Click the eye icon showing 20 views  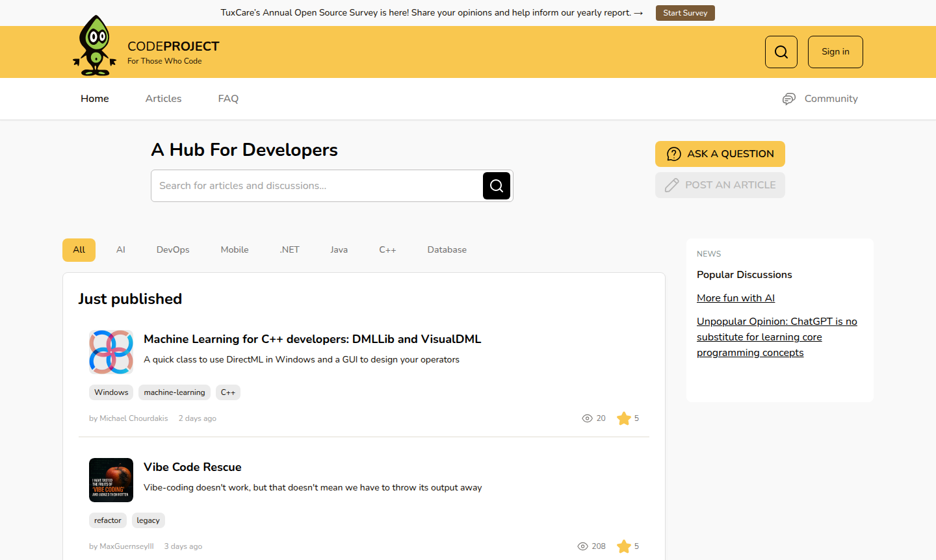587,418
